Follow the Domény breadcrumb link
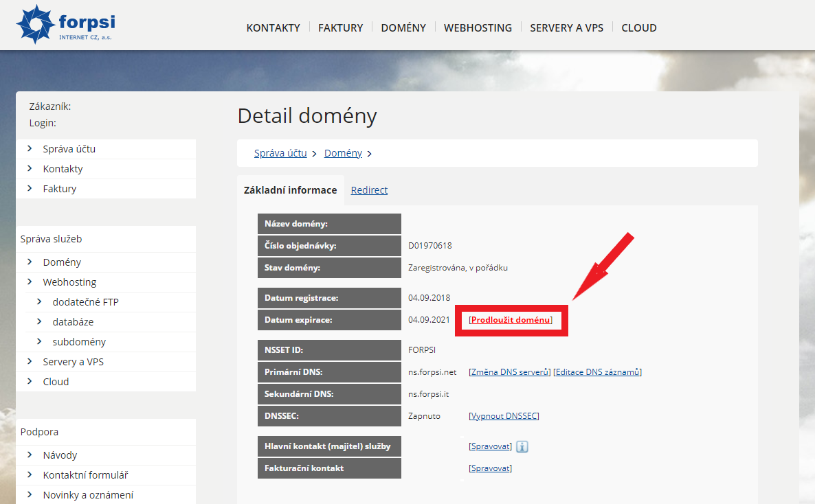 (x=343, y=153)
